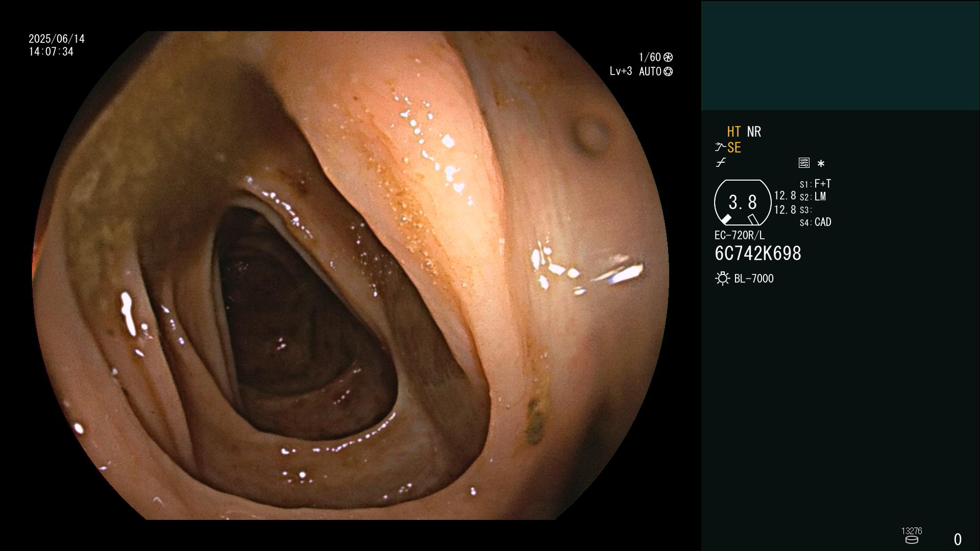This screenshot has height=551, width=980.
Task: Click the storage disk icon at bottom right
Action: pyautogui.click(x=912, y=540)
